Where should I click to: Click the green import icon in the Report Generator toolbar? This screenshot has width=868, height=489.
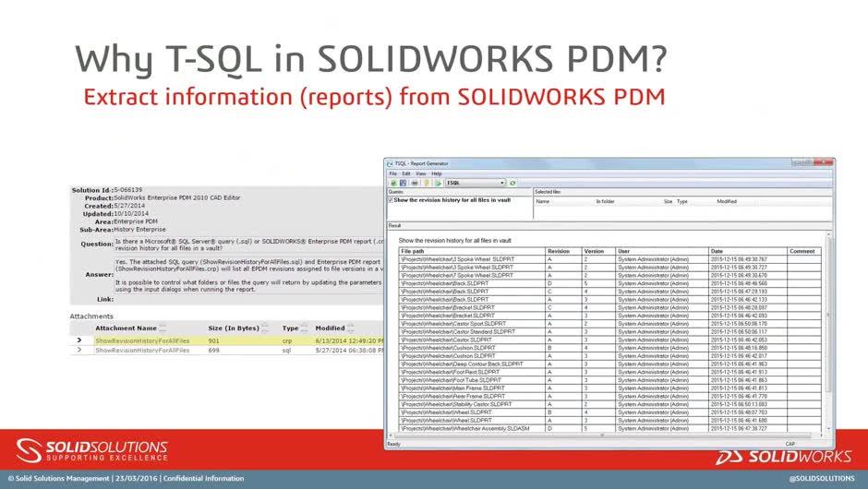(x=392, y=183)
